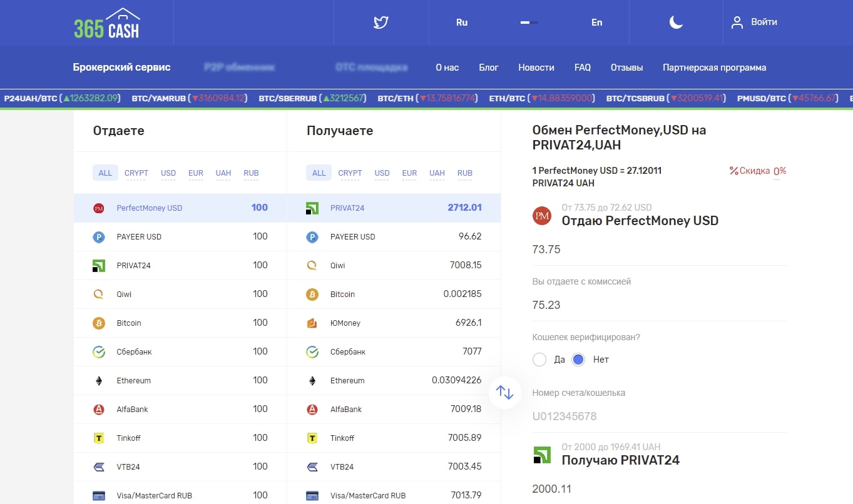Switch language to En

click(597, 23)
